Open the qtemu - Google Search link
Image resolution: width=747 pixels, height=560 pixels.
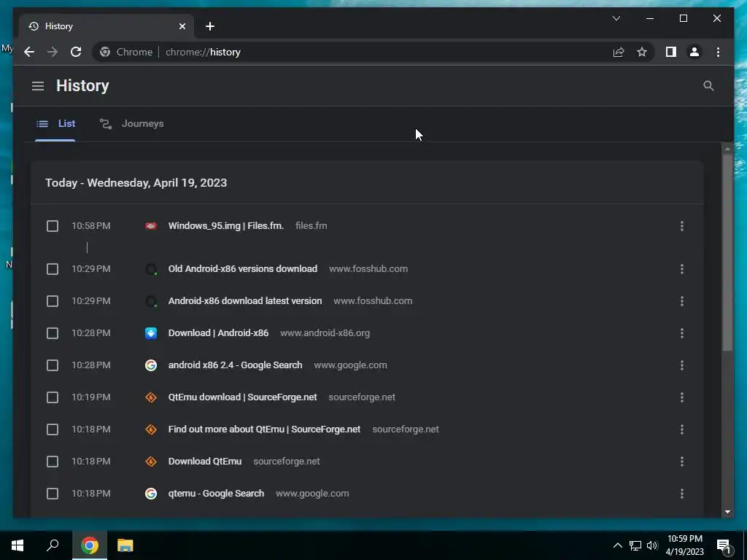[216, 494]
